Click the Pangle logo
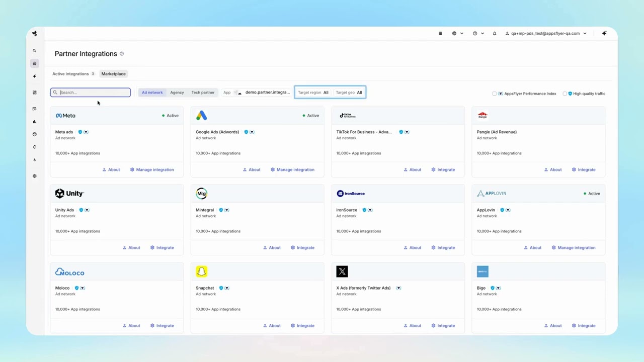 (482, 116)
